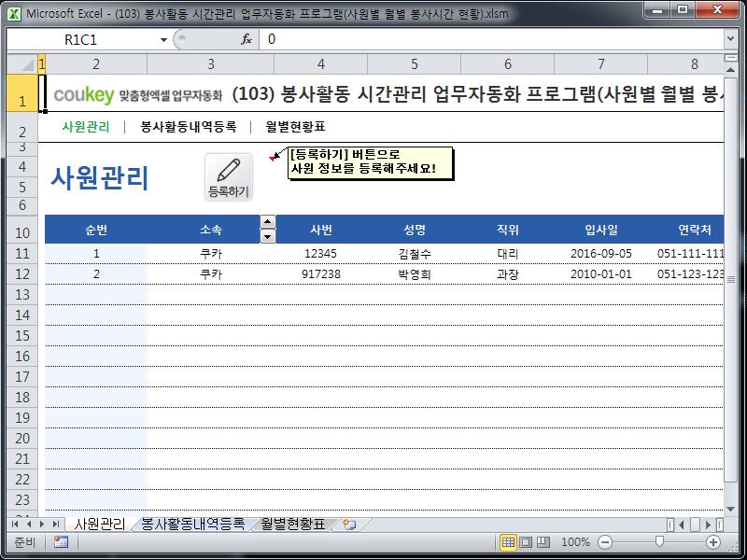Open the fx insert function icon
747x560 pixels.
247,39
